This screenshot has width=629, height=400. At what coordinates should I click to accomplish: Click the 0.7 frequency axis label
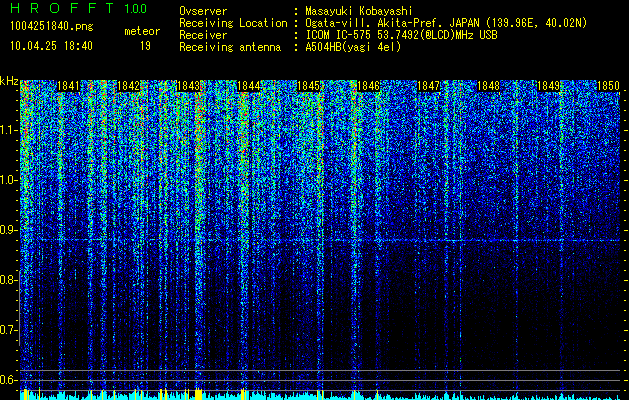(9, 330)
